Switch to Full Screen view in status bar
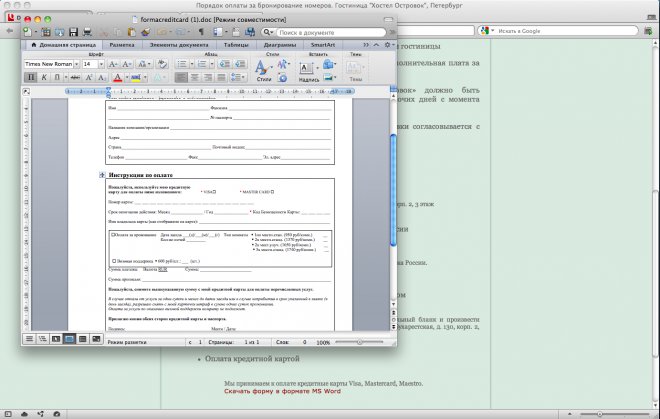Screen dimensions: 660x419 point(96,339)
